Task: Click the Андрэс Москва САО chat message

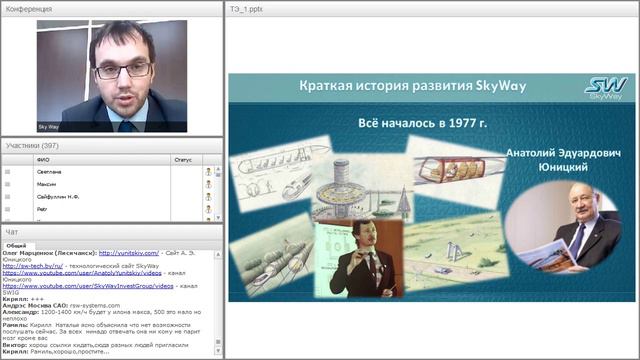Action: [x=61, y=305]
